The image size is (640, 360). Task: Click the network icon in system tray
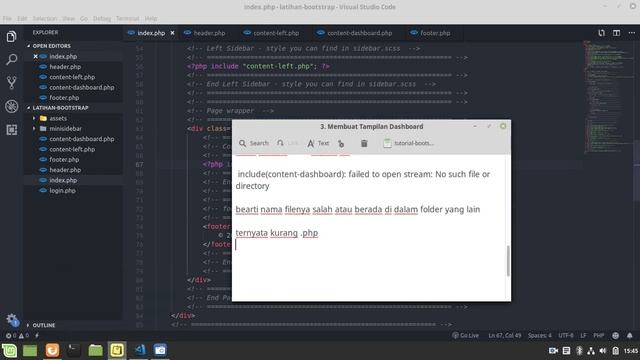click(591, 351)
